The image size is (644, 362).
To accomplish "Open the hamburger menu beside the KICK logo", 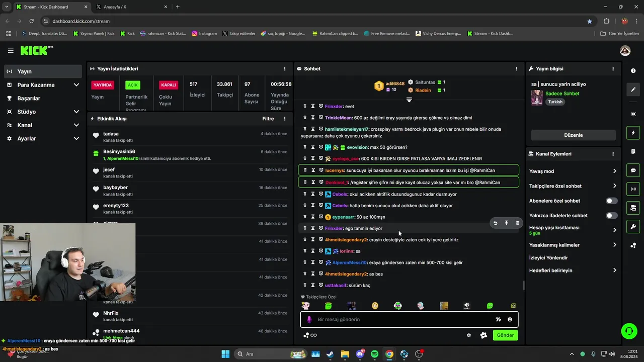I will [x=11, y=51].
